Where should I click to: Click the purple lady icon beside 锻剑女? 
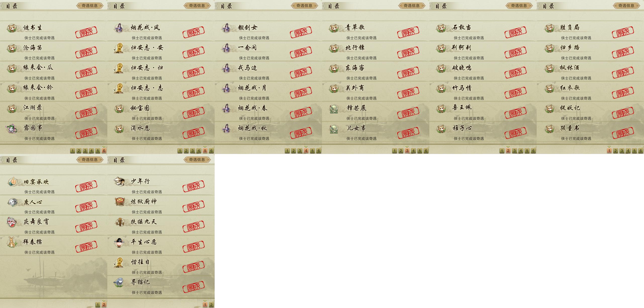coord(226,28)
